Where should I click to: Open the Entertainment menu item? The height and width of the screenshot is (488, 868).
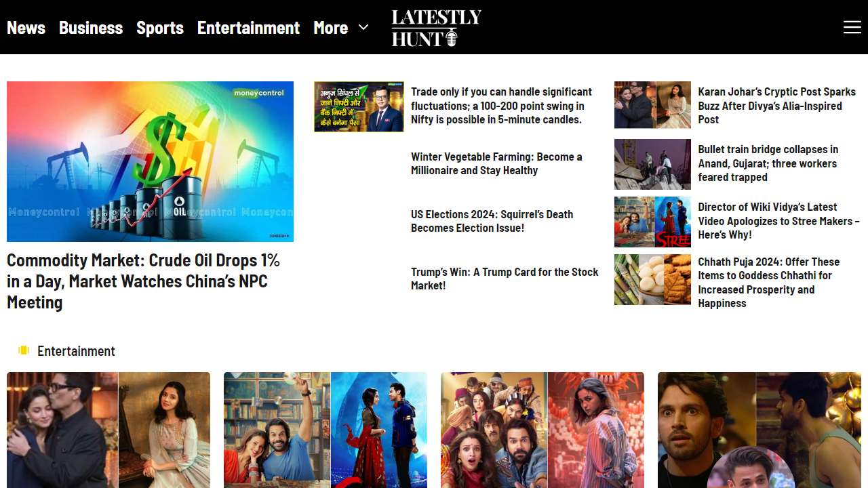(x=248, y=27)
